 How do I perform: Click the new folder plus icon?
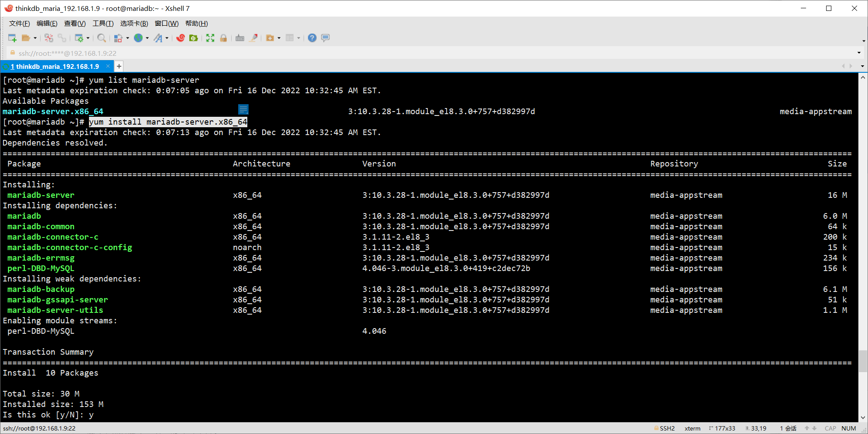coord(270,38)
